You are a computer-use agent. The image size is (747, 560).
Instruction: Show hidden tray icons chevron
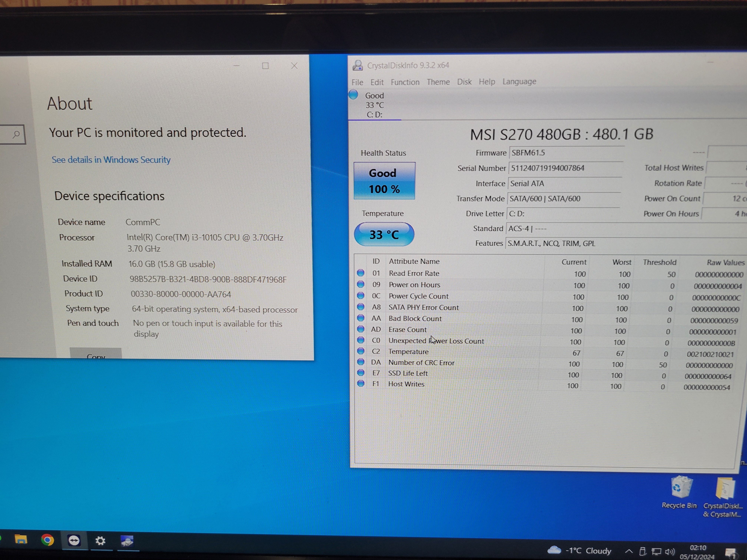coord(628,551)
